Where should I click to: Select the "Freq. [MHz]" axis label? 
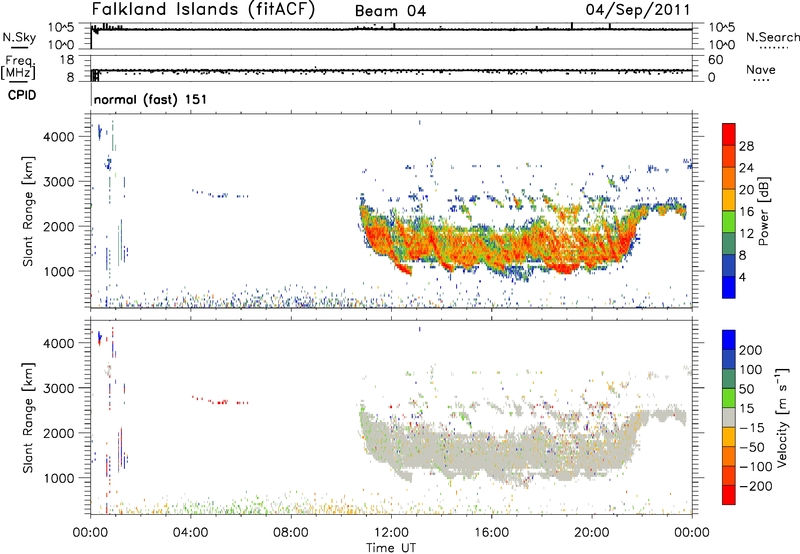click(x=18, y=67)
